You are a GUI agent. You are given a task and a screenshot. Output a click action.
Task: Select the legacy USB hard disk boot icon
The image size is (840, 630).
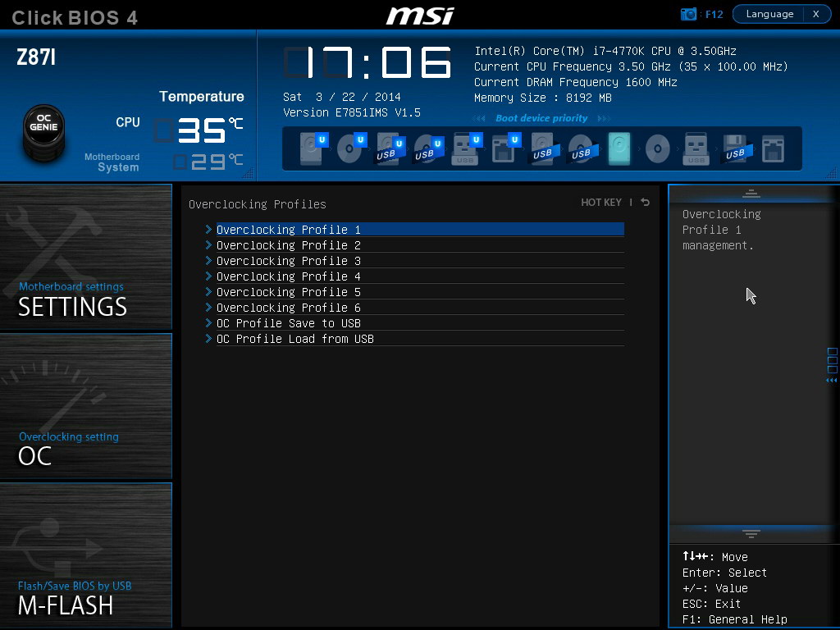[545, 148]
